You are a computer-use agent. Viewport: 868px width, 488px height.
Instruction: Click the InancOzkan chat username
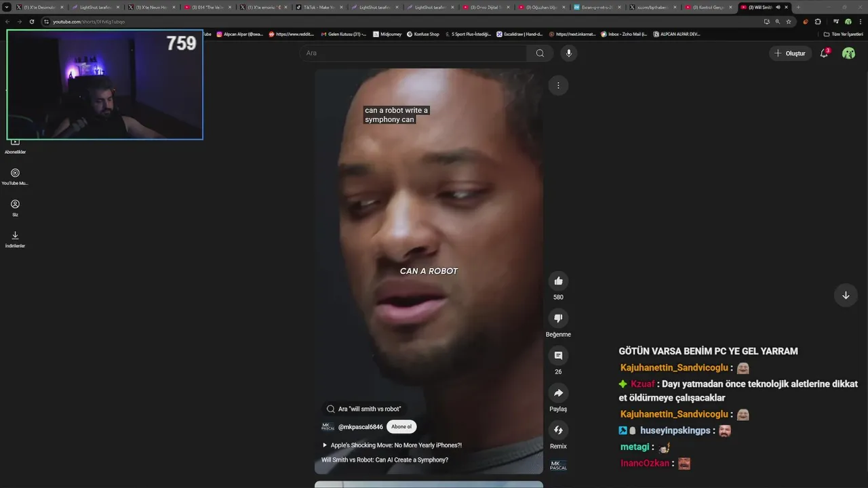(x=645, y=464)
